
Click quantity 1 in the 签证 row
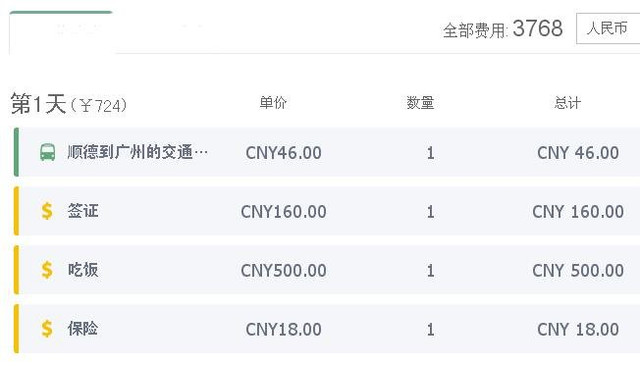430,212
